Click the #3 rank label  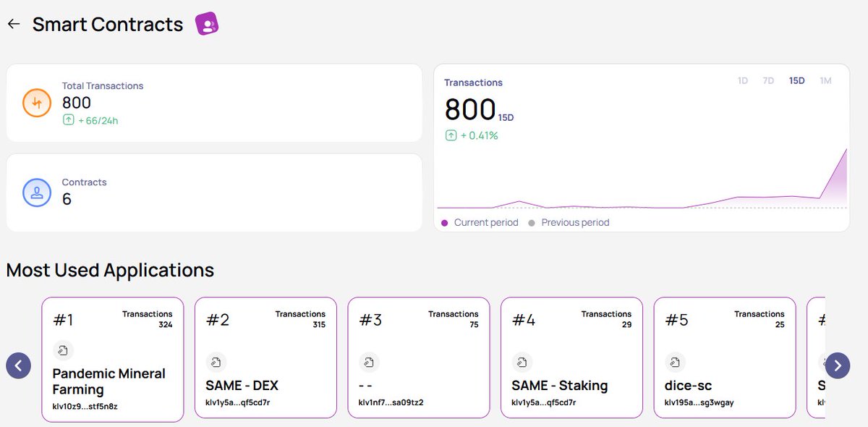[371, 320]
